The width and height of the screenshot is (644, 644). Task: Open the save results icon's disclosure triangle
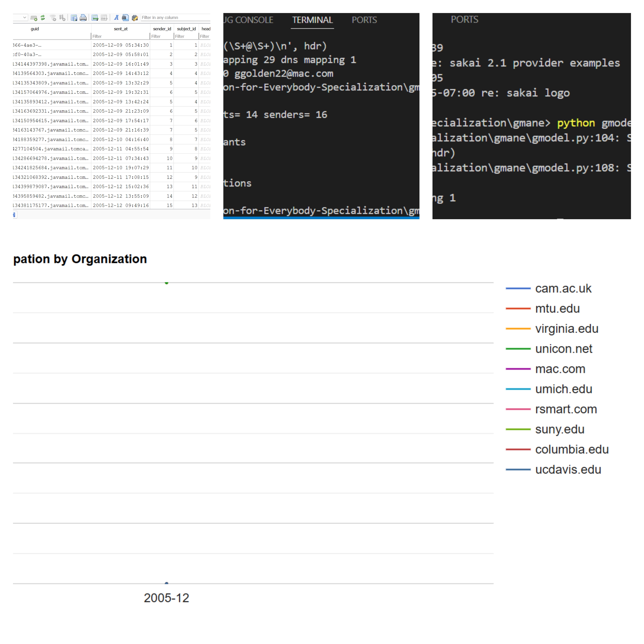(76, 20)
